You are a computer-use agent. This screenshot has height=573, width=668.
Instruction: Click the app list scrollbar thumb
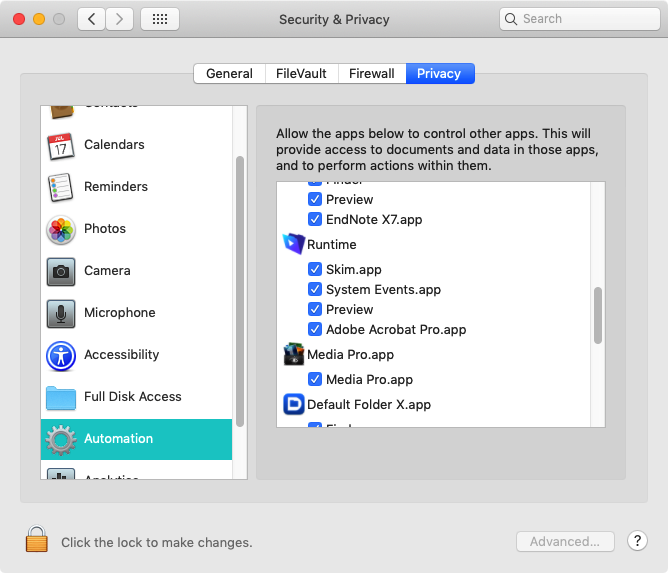(x=598, y=315)
